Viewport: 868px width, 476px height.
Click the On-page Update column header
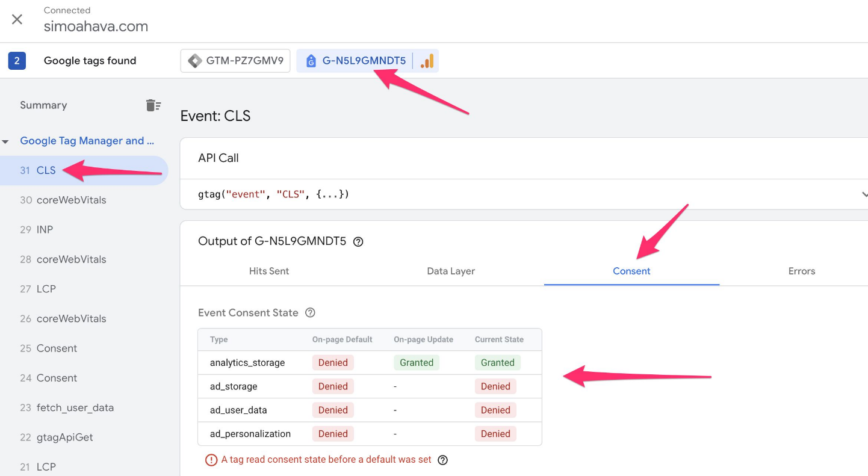(424, 339)
